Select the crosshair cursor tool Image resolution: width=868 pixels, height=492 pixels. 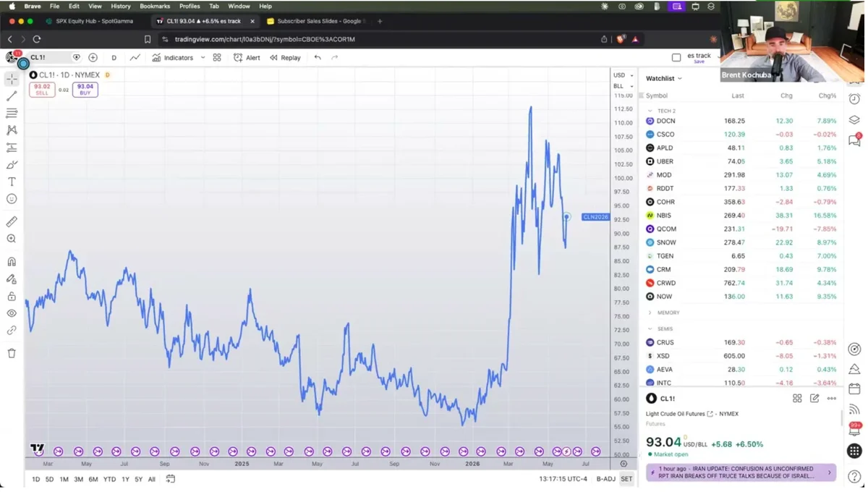click(x=12, y=78)
